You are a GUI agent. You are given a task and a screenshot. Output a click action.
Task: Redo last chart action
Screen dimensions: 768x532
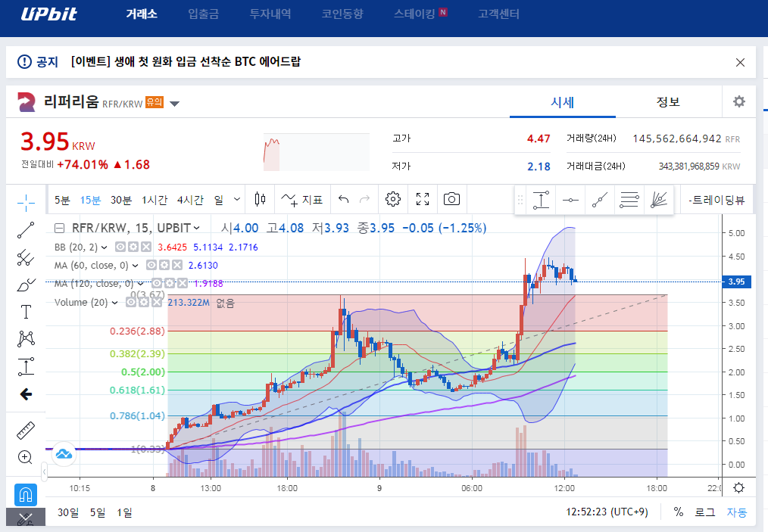pyautogui.click(x=364, y=199)
